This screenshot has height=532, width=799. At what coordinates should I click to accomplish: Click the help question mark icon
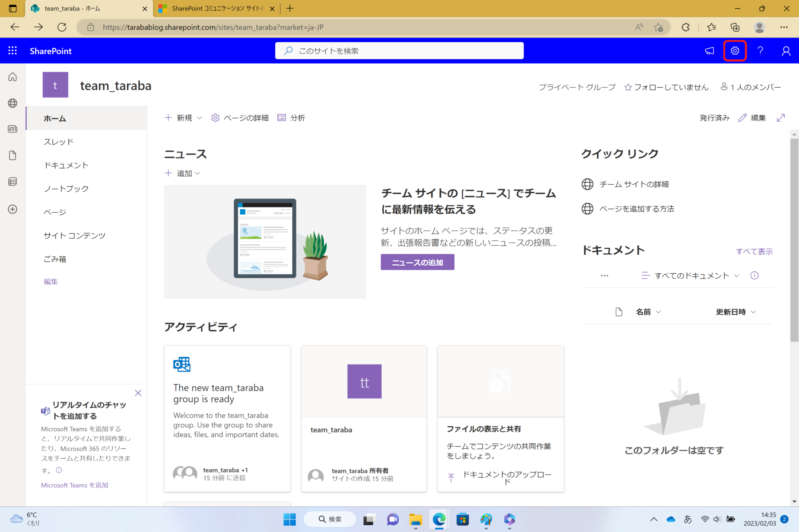[760, 50]
